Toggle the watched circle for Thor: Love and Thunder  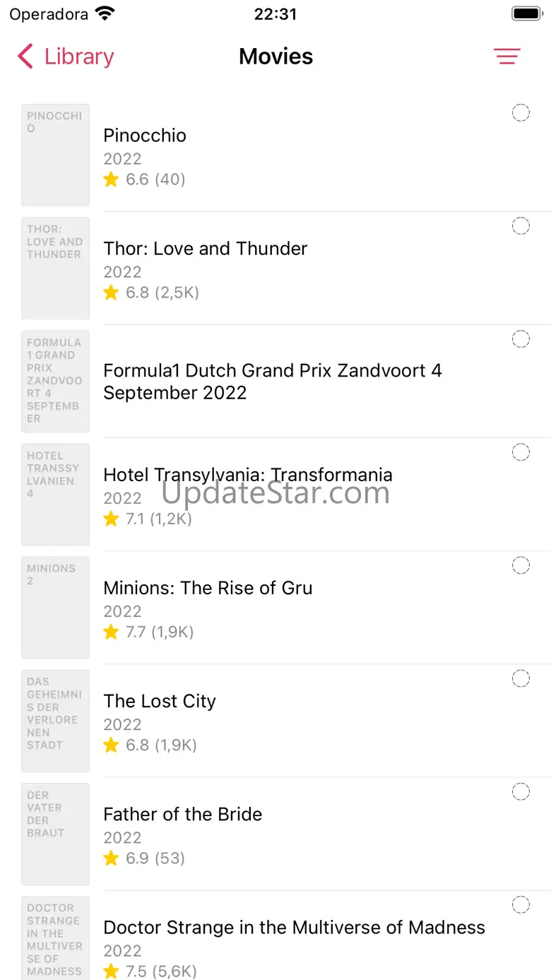(521, 226)
